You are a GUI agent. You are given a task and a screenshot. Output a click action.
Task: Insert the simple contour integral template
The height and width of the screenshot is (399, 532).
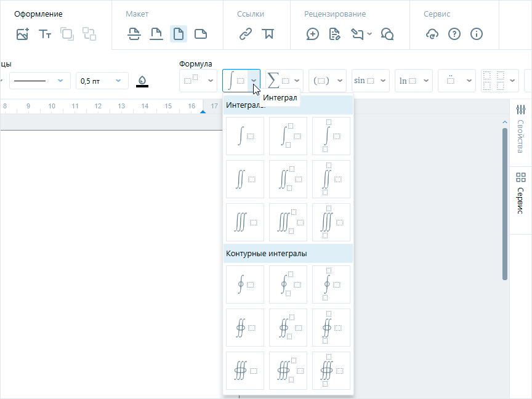click(245, 284)
